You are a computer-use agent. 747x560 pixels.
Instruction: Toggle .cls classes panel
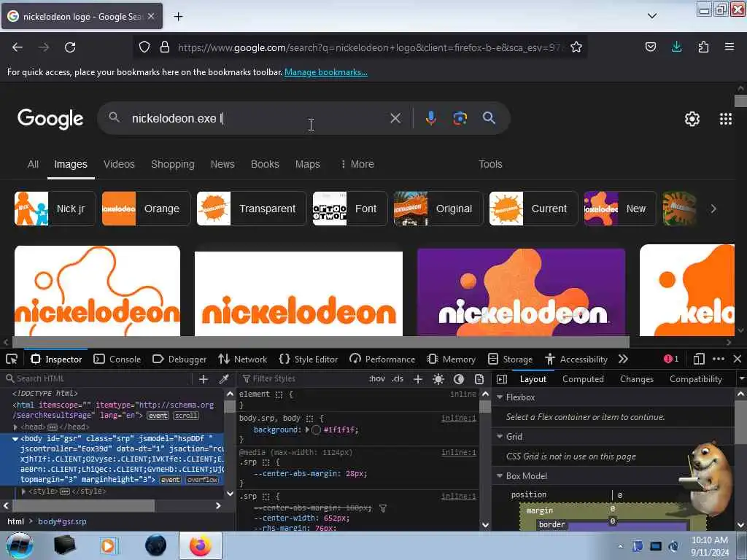398,379
